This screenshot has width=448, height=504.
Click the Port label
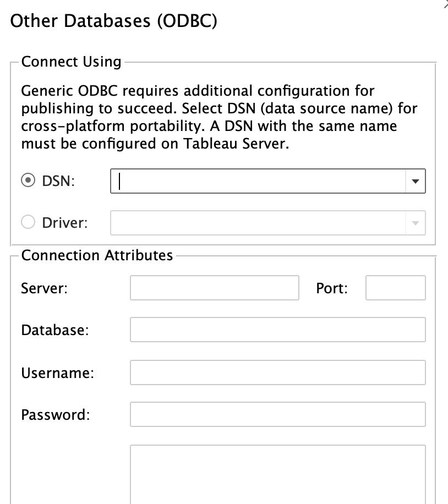[x=331, y=288]
